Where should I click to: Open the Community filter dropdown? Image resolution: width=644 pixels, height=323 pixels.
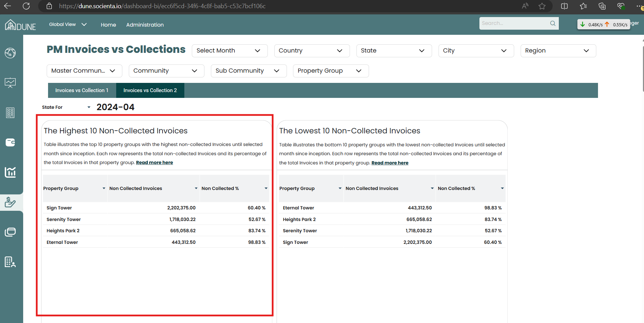[166, 71]
